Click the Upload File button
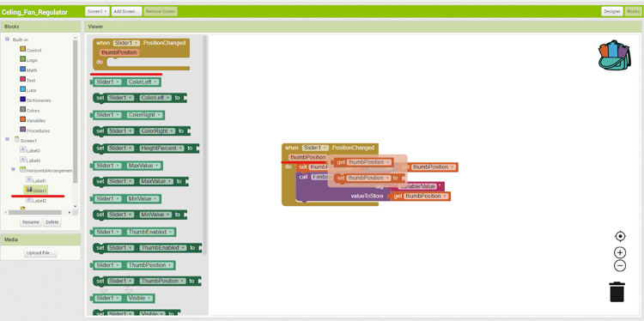 [40, 253]
